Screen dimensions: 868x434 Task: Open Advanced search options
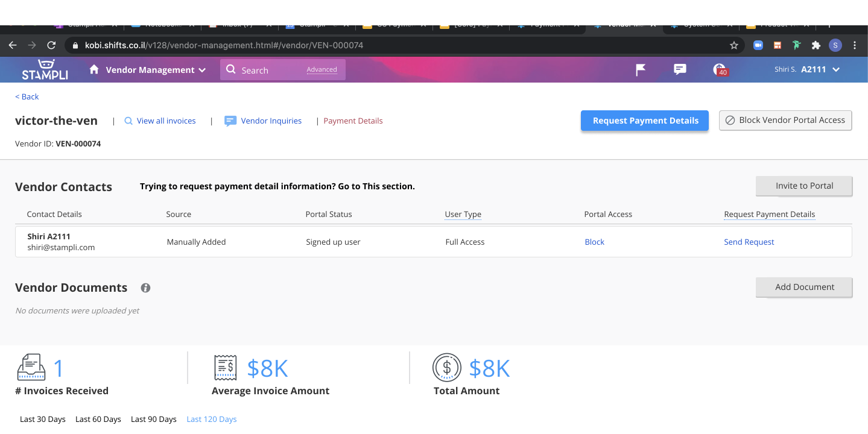pyautogui.click(x=322, y=69)
